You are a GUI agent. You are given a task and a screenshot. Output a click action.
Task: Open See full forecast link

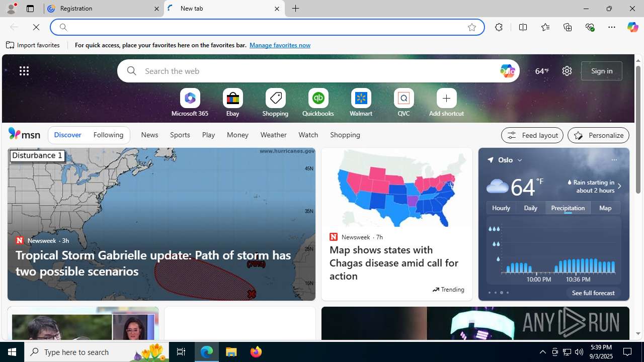pos(593,293)
